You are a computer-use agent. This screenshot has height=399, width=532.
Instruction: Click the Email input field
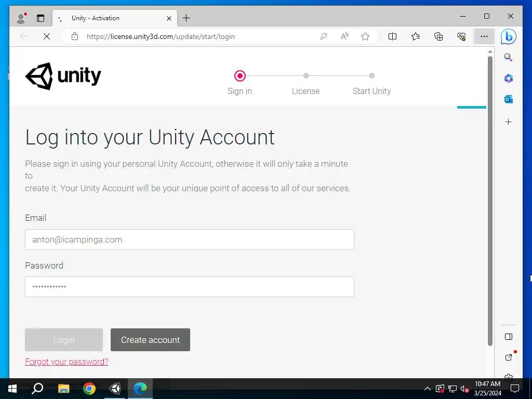coord(189,240)
